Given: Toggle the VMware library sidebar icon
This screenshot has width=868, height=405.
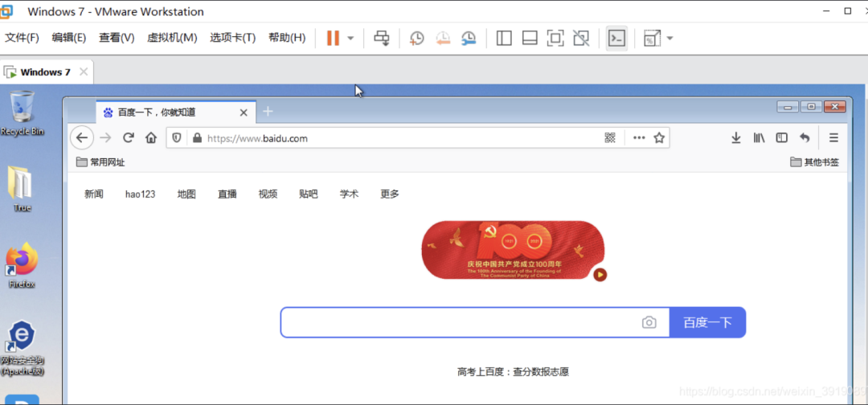Looking at the screenshot, I should click(x=504, y=39).
